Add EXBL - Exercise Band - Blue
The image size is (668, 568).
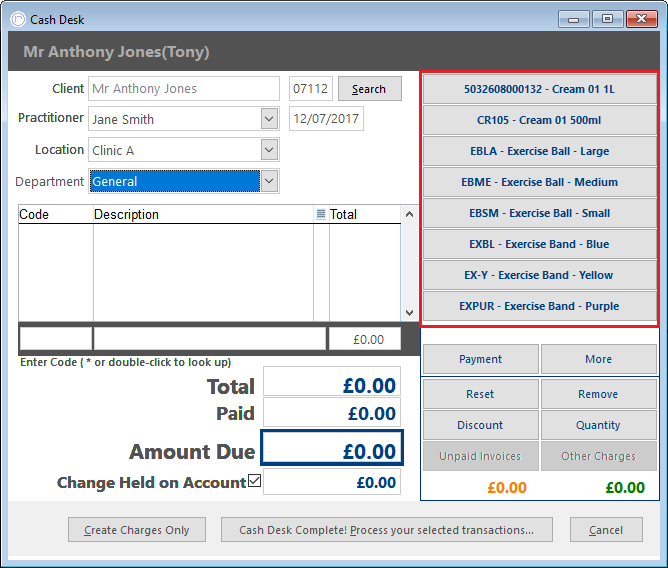[539, 244]
